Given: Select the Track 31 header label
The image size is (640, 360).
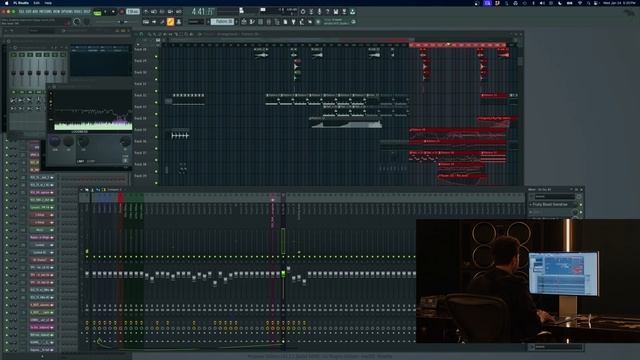Looking at the screenshot, I should (x=140, y=84).
